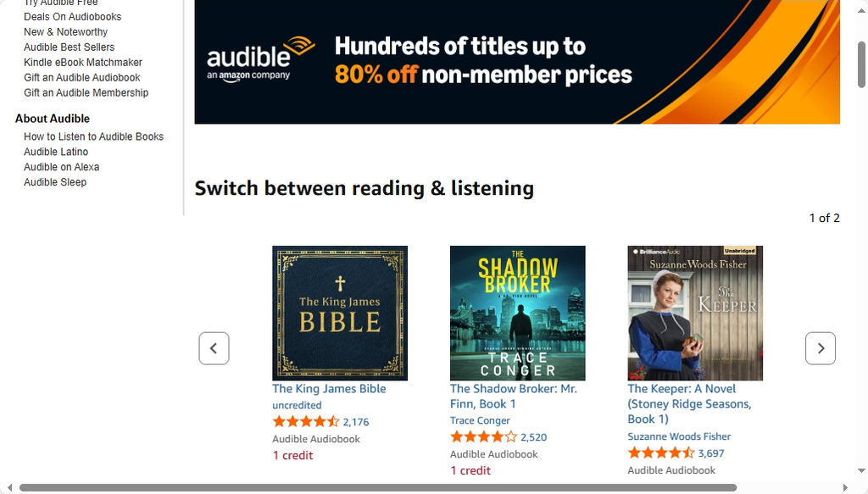Open Gift an Audible Membership
The image size is (868, 494).
[x=86, y=93]
